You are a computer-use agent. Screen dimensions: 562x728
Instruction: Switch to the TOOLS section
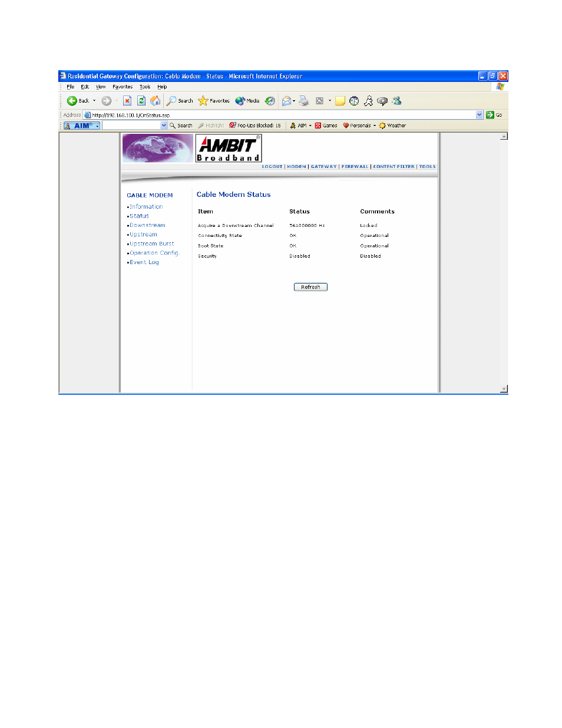pos(427,167)
